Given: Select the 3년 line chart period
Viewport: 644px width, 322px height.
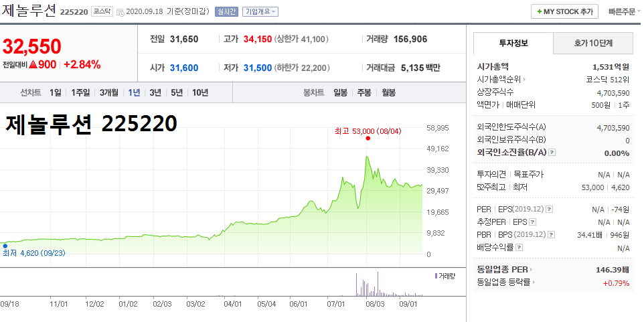Looking at the screenshot, I should 155,92.
